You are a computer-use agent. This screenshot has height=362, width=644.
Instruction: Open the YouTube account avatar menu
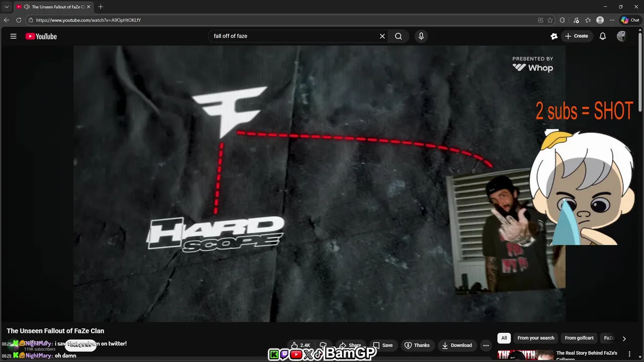coord(621,36)
